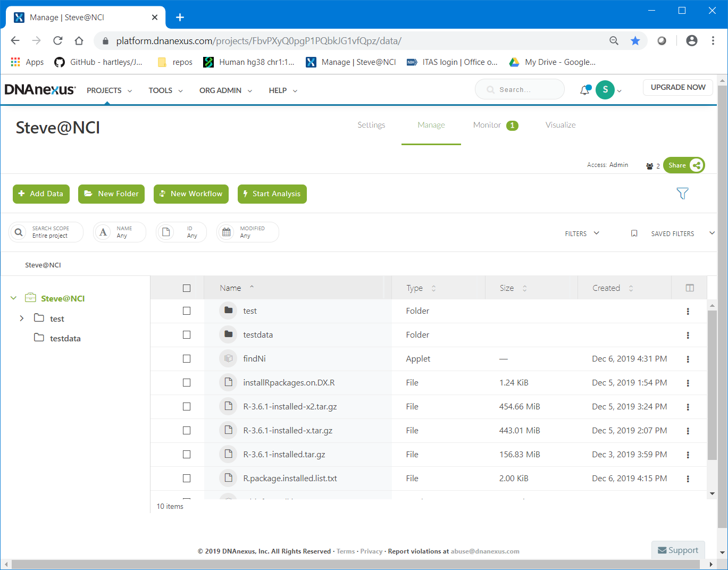Click the notifications bell icon

(x=584, y=90)
